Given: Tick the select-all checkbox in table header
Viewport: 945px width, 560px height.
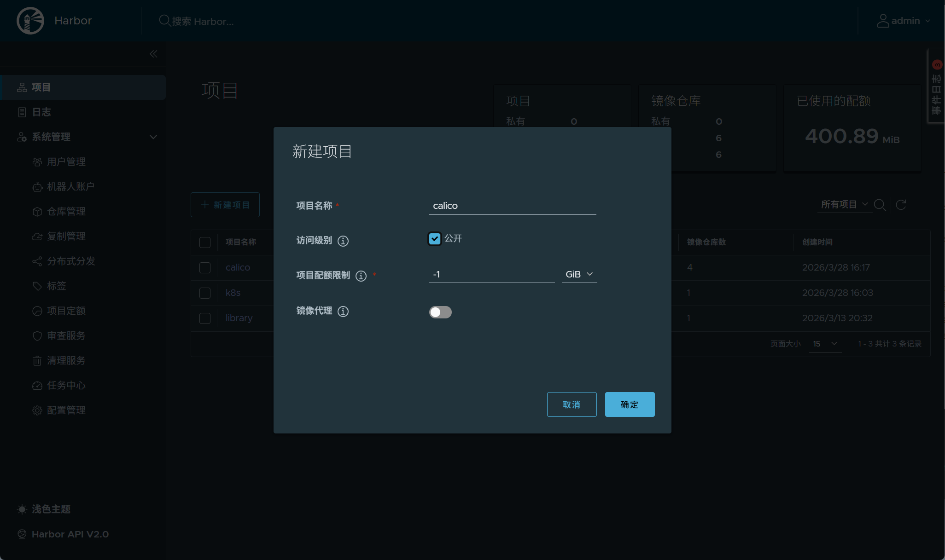Looking at the screenshot, I should pyautogui.click(x=205, y=242).
